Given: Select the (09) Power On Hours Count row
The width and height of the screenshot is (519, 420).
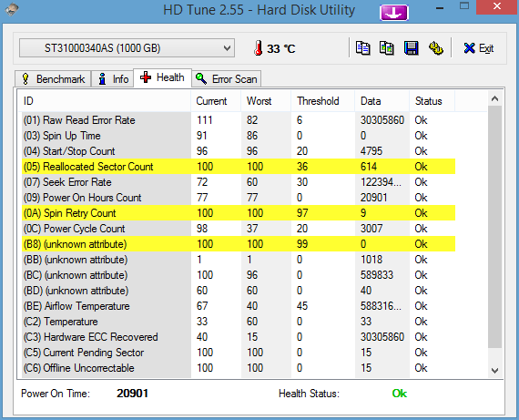Looking at the screenshot, I should (x=239, y=198).
